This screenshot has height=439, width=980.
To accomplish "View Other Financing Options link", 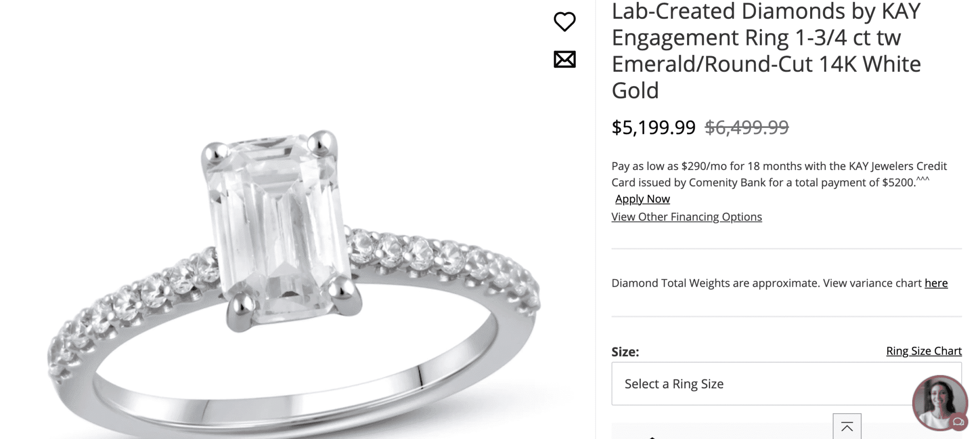I will pos(686,217).
